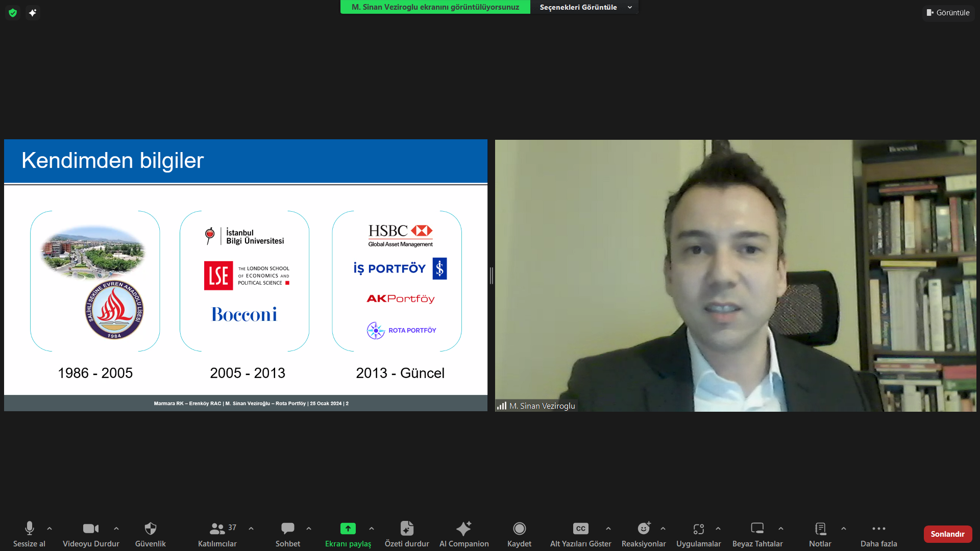Click the AKPortföy logo on the slide

point(401,298)
